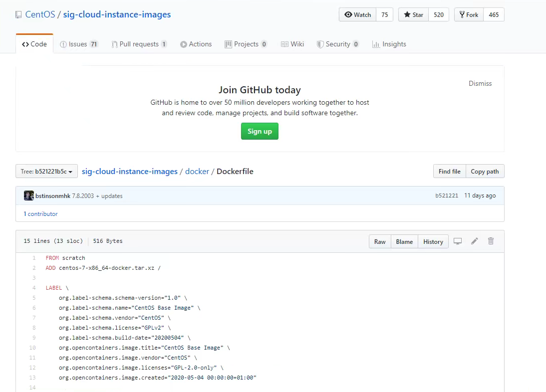Click the desktop open icon

pyautogui.click(x=458, y=241)
